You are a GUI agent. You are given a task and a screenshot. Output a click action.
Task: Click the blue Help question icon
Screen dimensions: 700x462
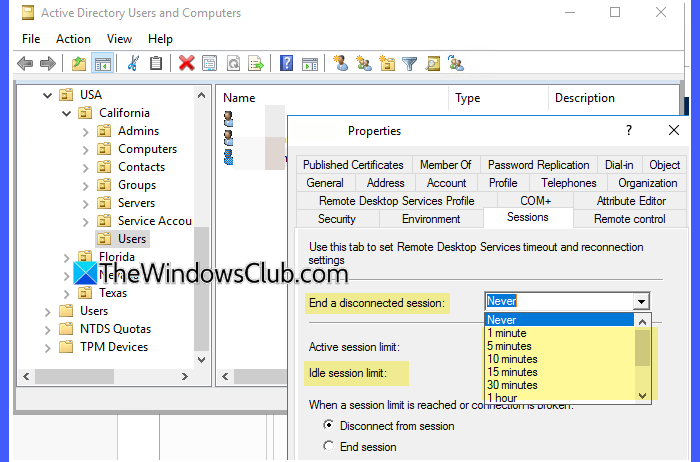point(286,63)
